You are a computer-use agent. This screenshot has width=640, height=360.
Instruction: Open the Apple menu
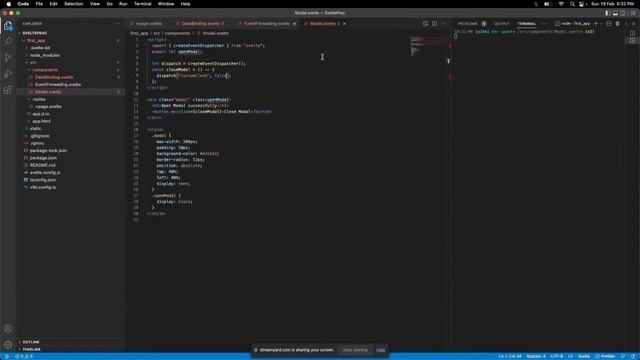(x=9, y=4)
